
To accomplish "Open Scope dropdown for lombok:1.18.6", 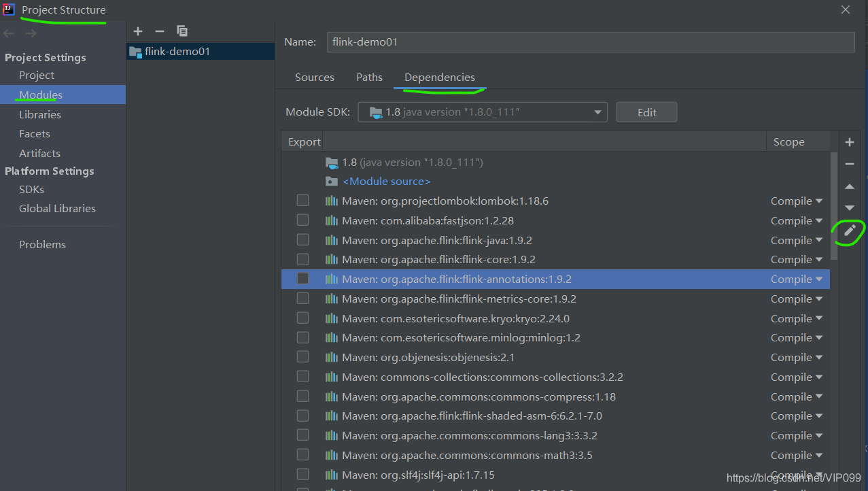I will [797, 201].
